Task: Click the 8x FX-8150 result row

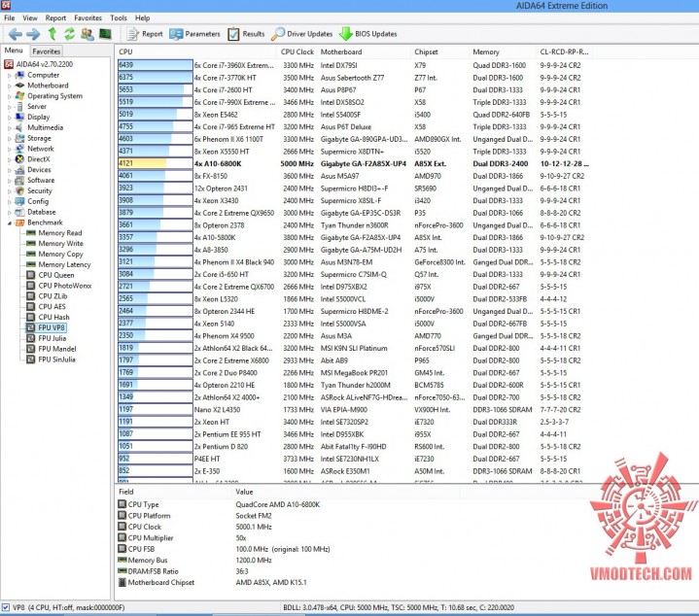Action: 353,176
